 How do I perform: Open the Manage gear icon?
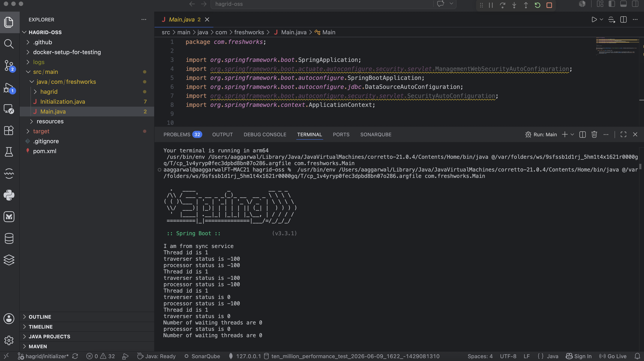[9, 340]
